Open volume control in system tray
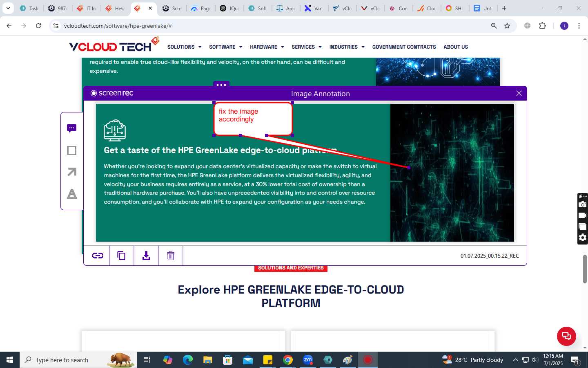 [x=535, y=360]
